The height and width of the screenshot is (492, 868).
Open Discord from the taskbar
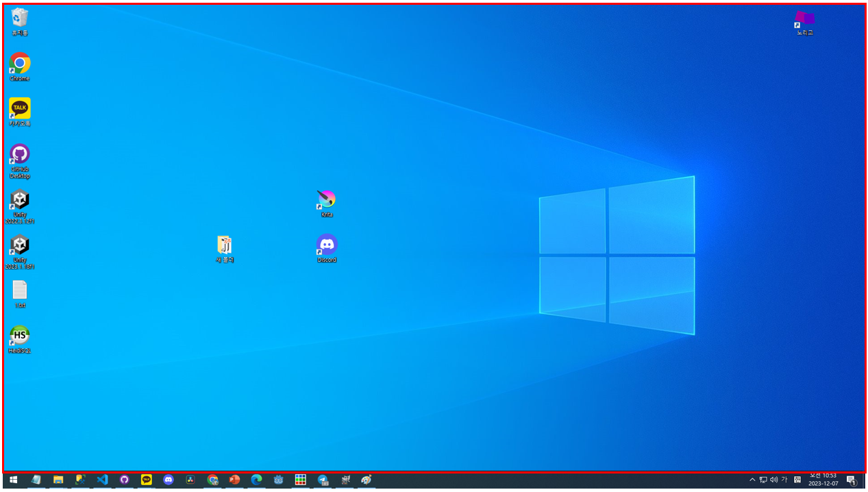pyautogui.click(x=169, y=480)
